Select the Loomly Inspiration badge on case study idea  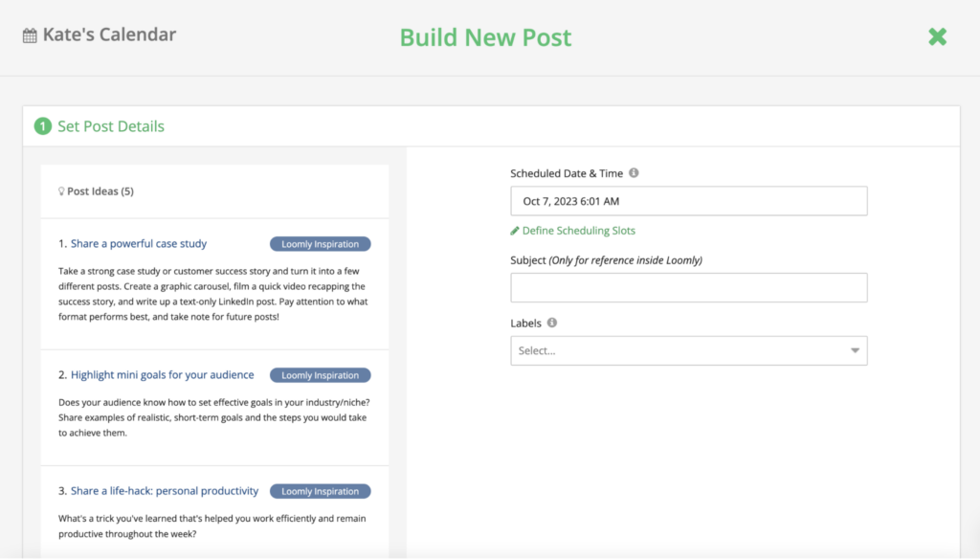pos(320,243)
